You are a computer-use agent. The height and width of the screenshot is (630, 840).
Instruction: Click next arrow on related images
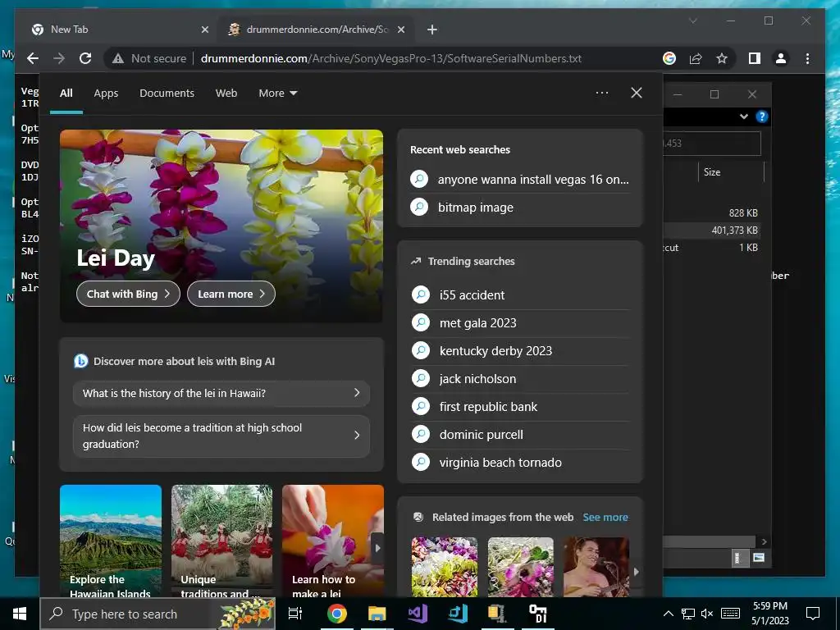tap(636, 572)
